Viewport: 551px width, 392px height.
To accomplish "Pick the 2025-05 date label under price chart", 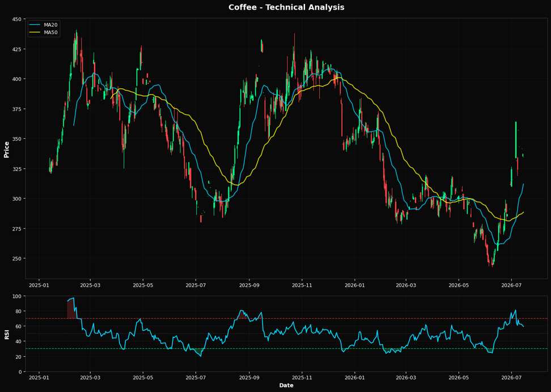I will tap(143, 286).
